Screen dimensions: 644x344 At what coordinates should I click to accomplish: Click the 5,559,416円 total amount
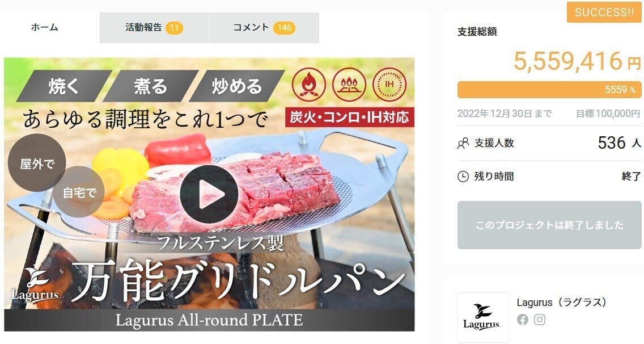pyautogui.click(x=577, y=61)
